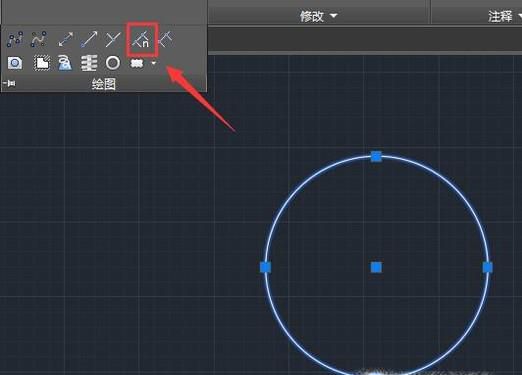
Task: Select the Wipeout tool
Action: click(x=42, y=63)
